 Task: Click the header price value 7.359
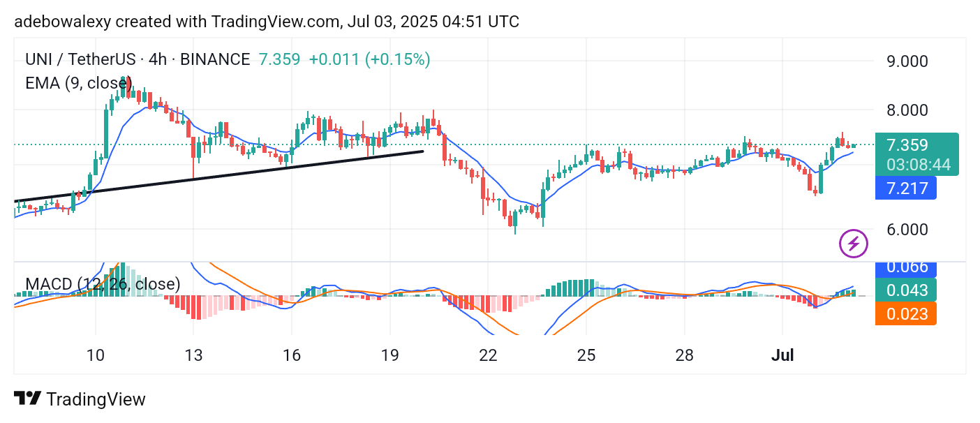pos(279,59)
